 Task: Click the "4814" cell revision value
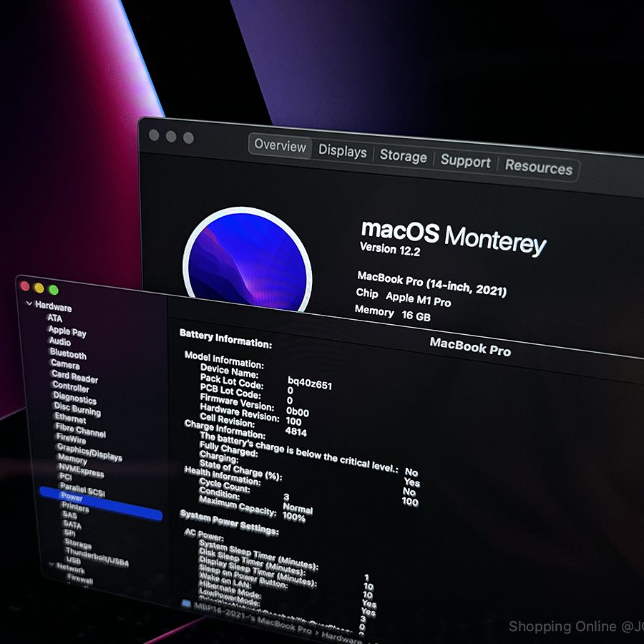(296, 431)
